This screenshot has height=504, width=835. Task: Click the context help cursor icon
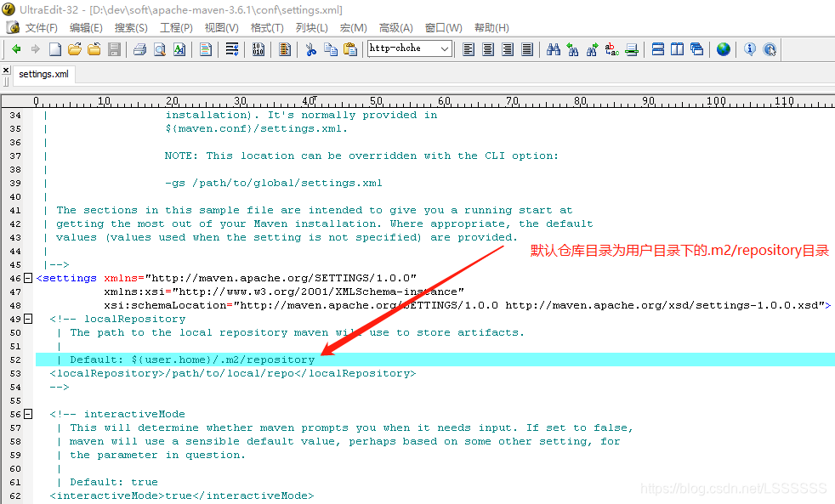coord(770,49)
